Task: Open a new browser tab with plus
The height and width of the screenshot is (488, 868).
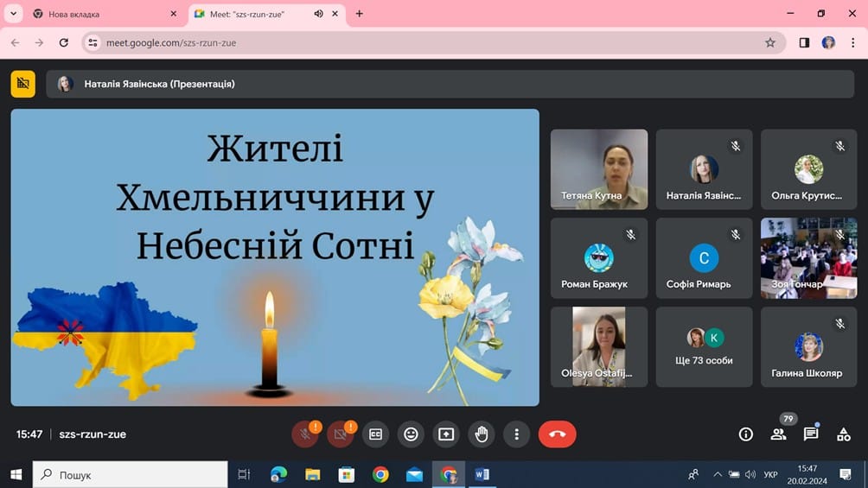Action: (x=360, y=14)
